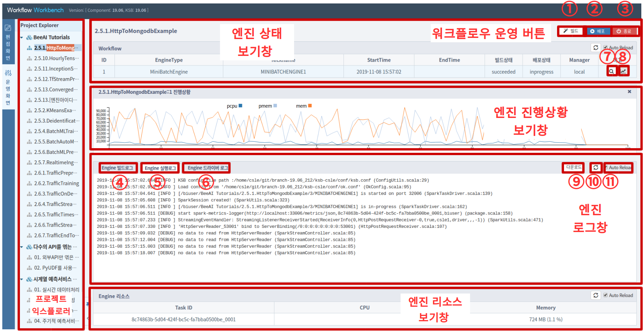Click the chart icon in MiniBatchEngine row
Image resolution: width=644 pixels, height=332 pixels.
[x=624, y=71]
